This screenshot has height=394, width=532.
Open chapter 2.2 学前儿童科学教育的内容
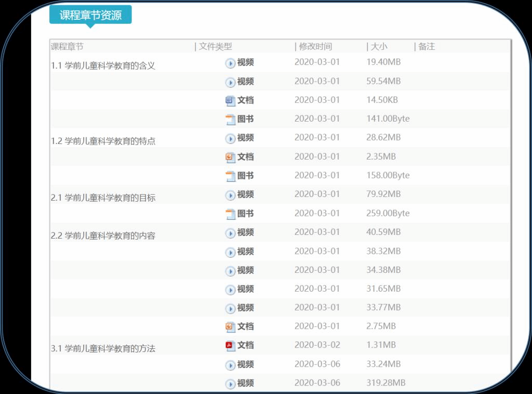(103, 236)
